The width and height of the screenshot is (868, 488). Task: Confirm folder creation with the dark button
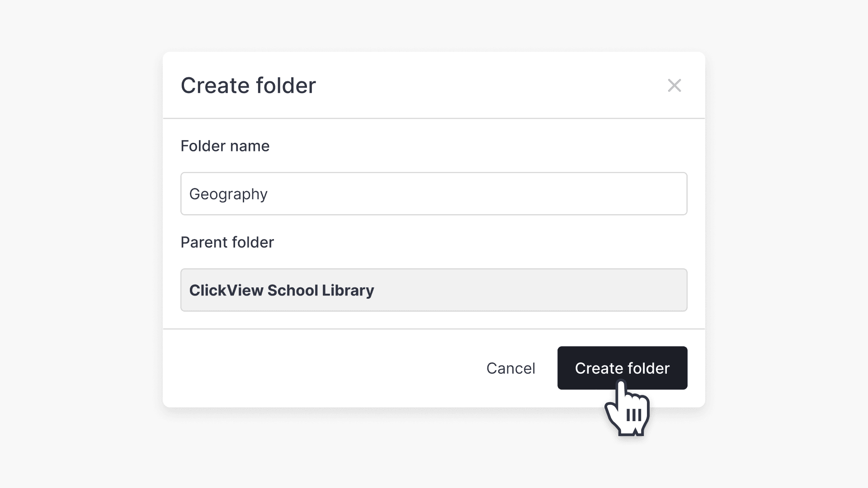[622, 368]
